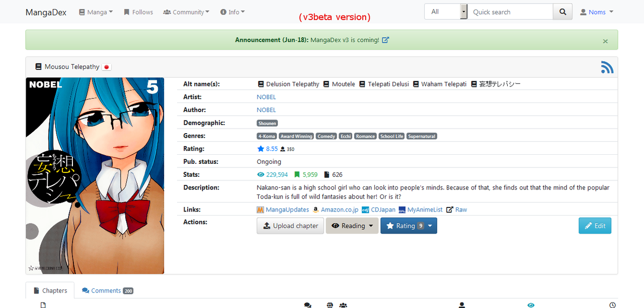Click the Waham Telepati alt name
The image size is (644, 308).
tap(444, 84)
